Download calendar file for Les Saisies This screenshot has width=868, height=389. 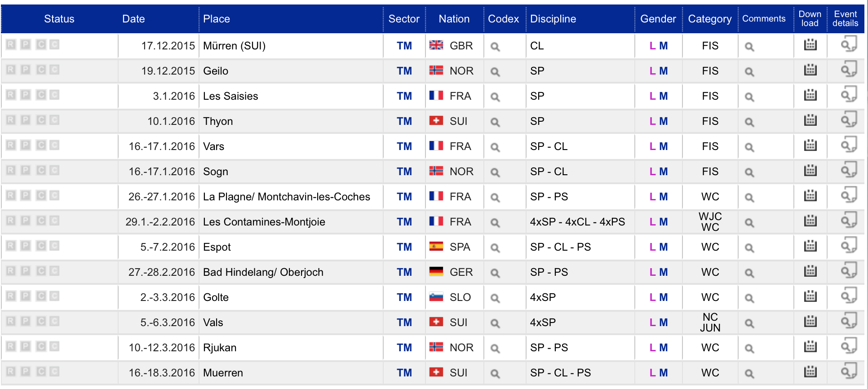click(810, 95)
